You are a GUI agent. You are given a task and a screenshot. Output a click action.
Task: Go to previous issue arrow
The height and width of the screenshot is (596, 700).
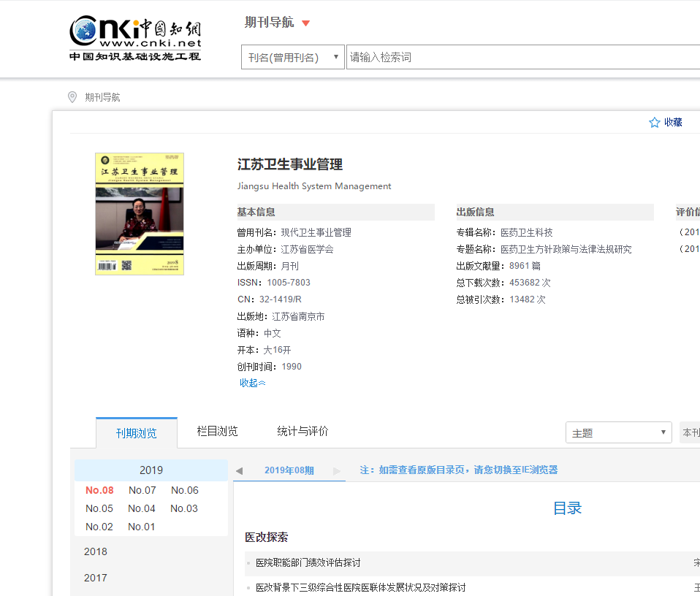point(239,471)
